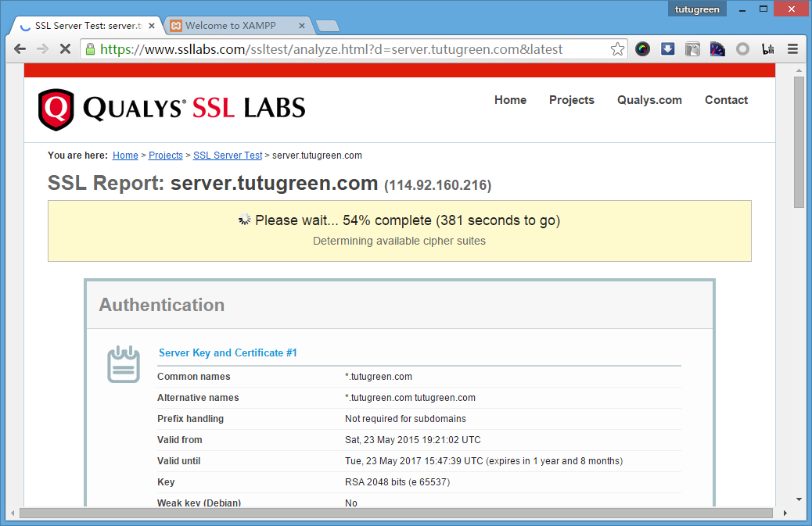Screen dimensions: 812x526
Task: Click the scrollbar up arrow
Action: pyautogui.click(x=799, y=70)
